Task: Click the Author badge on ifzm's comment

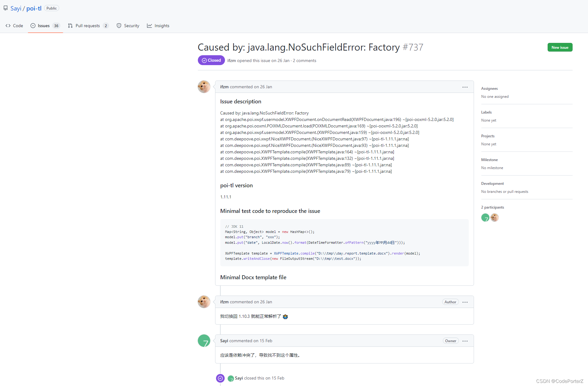Action: click(450, 302)
